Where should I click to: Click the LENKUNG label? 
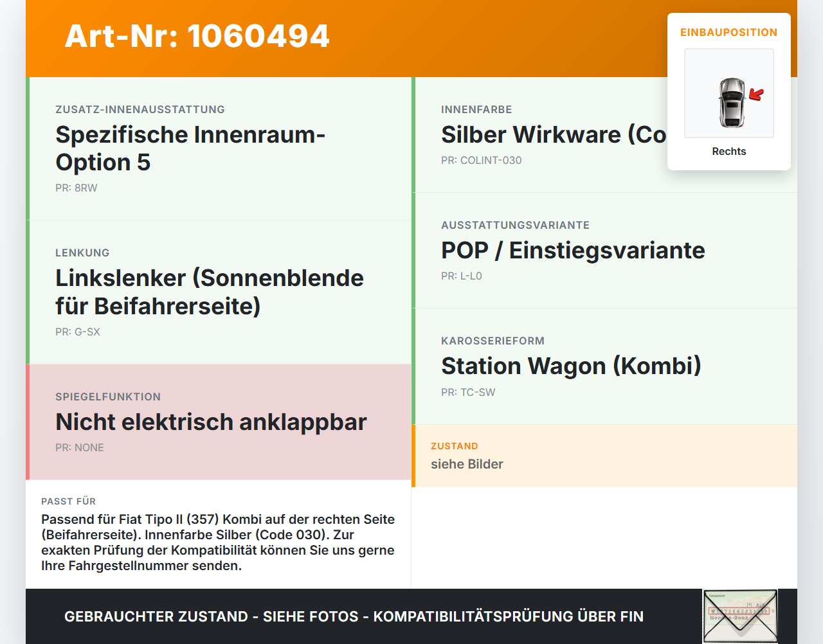point(82,253)
